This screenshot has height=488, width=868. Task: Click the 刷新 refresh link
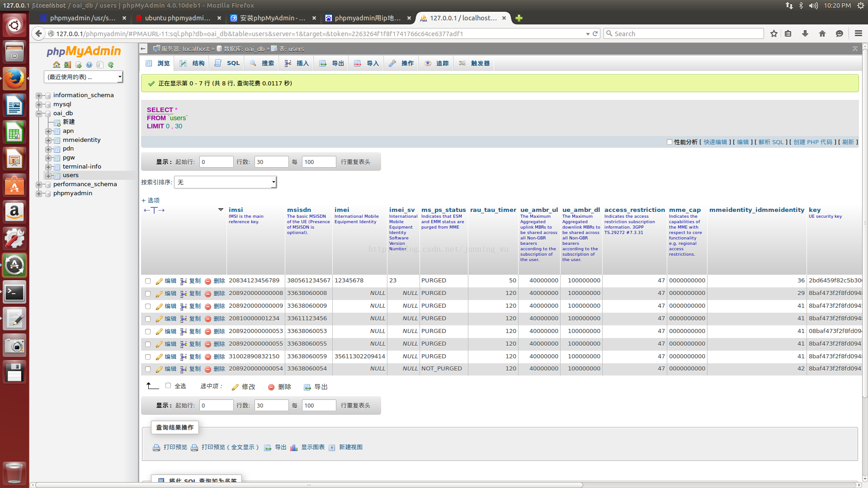tap(848, 142)
